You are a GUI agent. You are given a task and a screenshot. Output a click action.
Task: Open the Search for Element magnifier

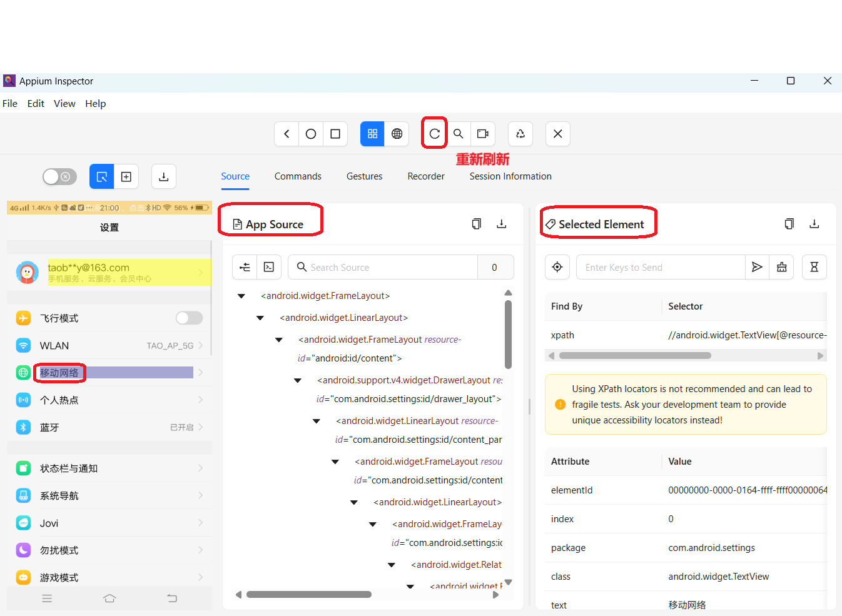[459, 134]
